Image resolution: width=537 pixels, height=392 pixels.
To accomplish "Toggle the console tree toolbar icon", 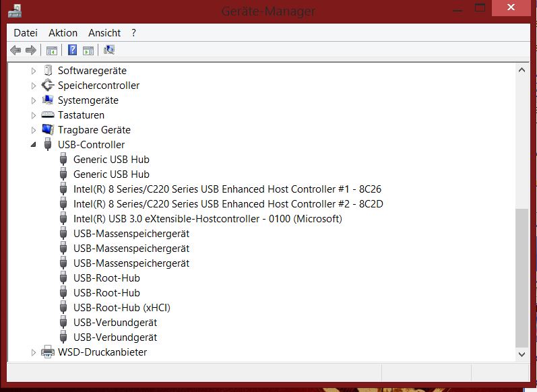I will point(52,51).
